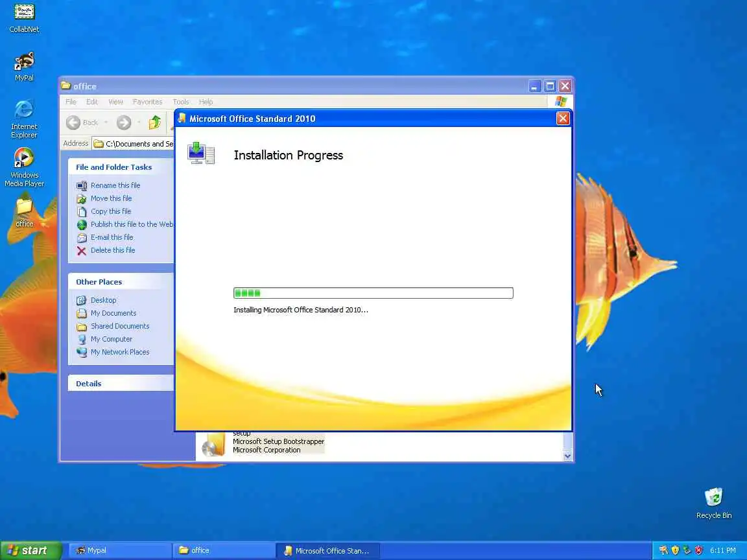Click the E-mail this file envelope icon
This screenshot has height=560, width=747.
coord(82,237)
